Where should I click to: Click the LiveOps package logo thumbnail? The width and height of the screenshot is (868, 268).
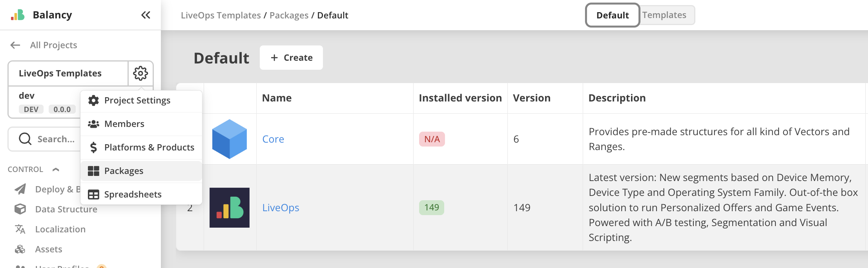(x=230, y=208)
